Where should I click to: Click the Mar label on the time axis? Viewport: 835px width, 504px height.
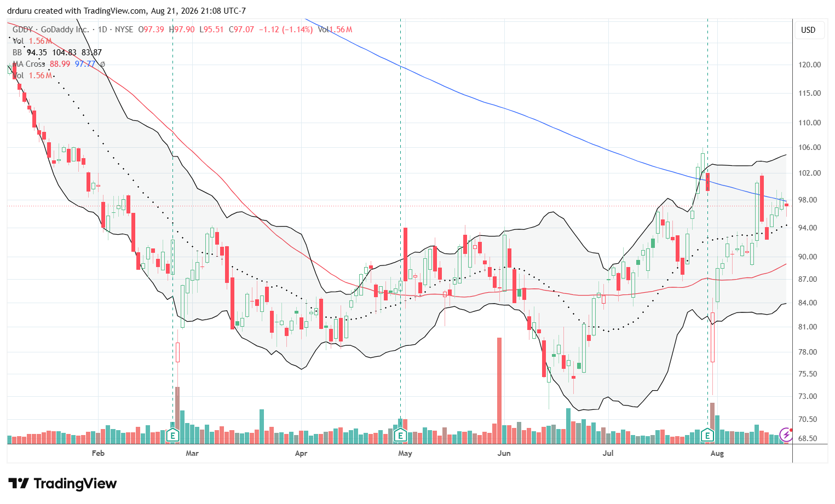point(192,453)
